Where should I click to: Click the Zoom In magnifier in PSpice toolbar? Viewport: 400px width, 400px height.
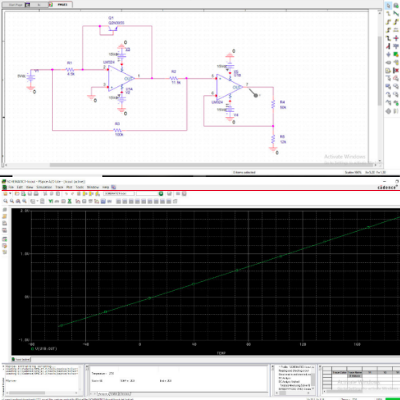[x=6, y=201]
